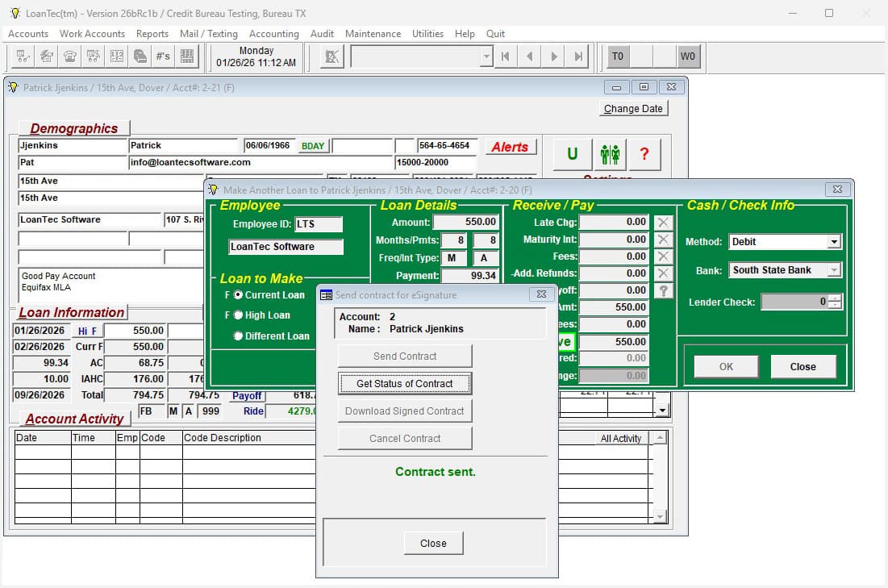The image size is (888, 588).
Task: Click the Send Contract button
Action: tap(405, 357)
